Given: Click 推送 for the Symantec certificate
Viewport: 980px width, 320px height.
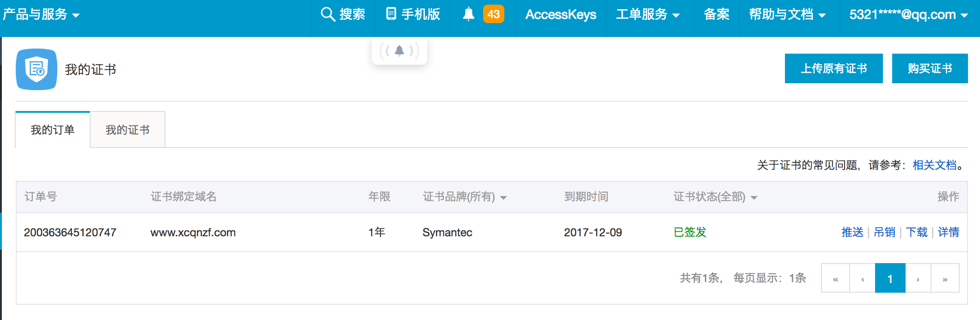Looking at the screenshot, I should pos(852,232).
